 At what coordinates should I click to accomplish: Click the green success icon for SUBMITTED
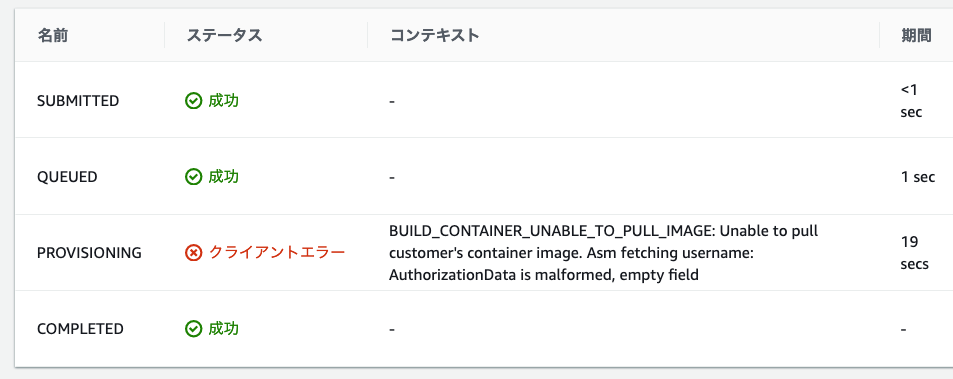click(193, 101)
